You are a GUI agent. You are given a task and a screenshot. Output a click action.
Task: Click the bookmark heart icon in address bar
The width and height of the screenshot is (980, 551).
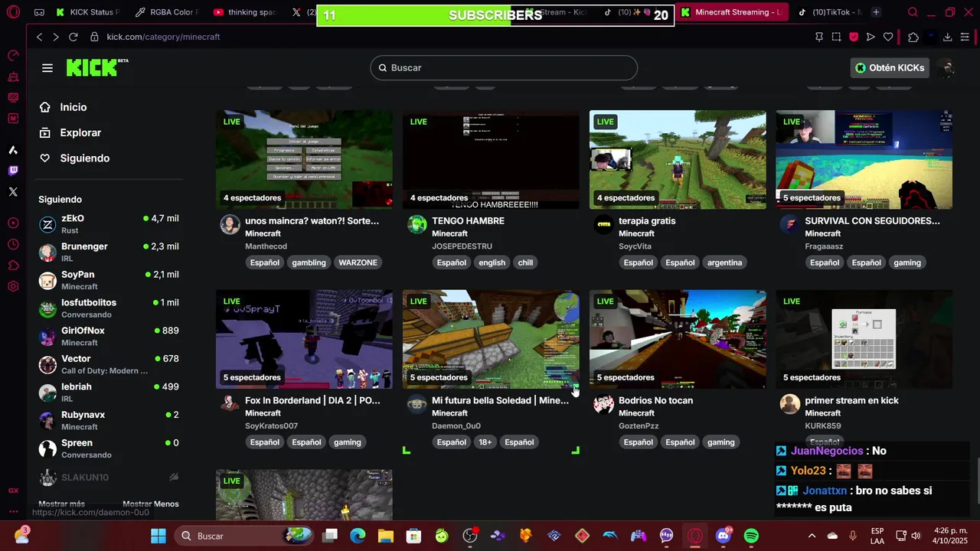[x=888, y=37]
